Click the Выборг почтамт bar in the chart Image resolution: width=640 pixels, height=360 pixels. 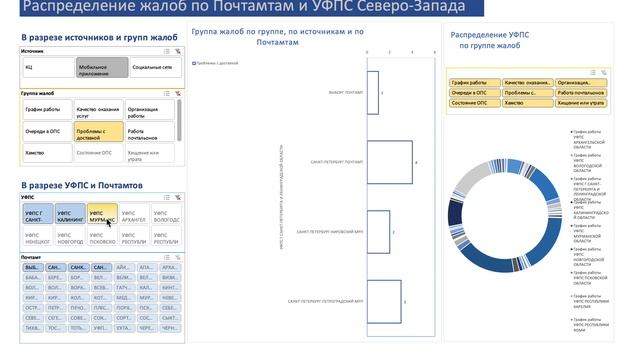coord(373,93)
